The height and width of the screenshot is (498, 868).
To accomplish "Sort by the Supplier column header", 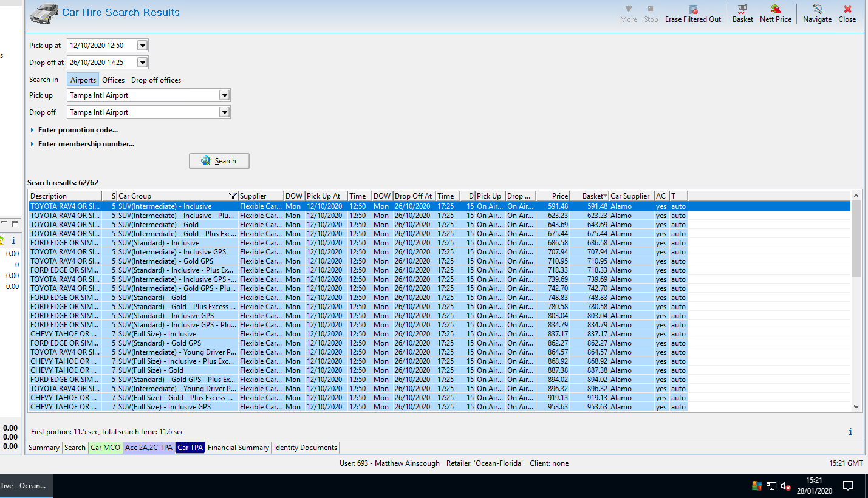I will (261, 196).
